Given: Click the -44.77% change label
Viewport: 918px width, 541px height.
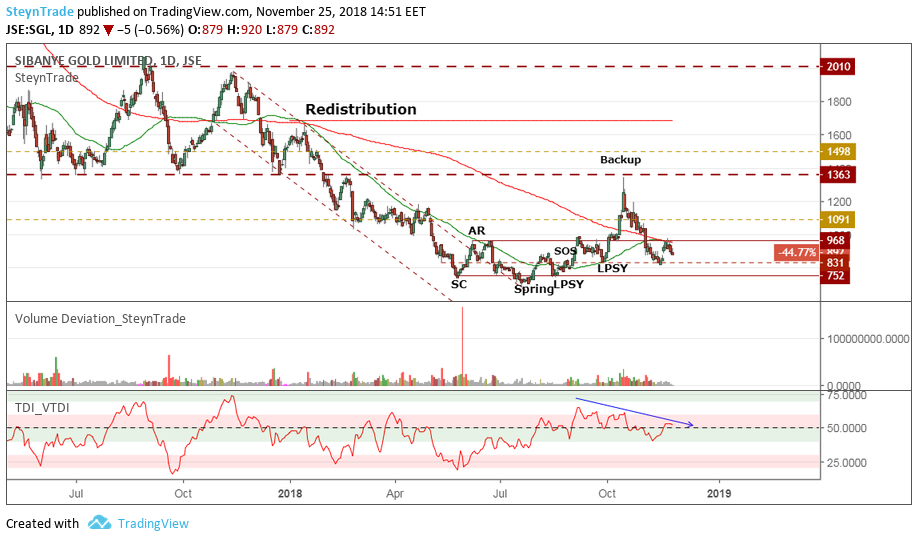Looking at the screenshot, I should click(797, 252).
